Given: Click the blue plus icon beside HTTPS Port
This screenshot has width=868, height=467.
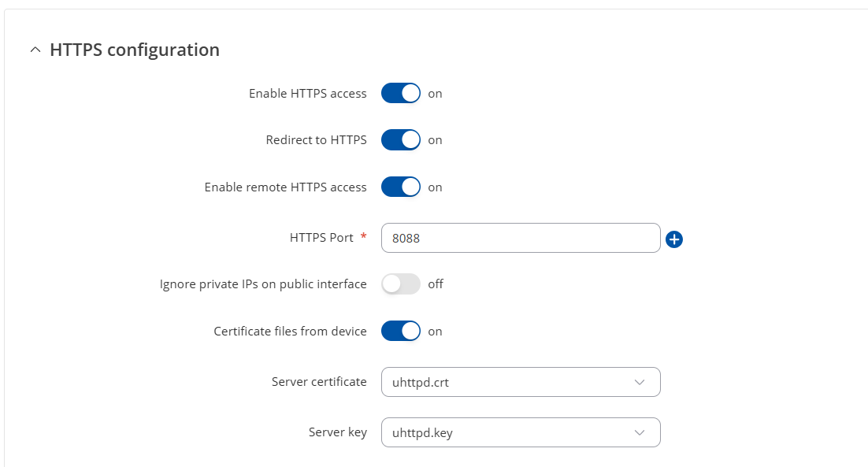Looking at the screenshot, I should pyautogui.click(x=673, y=239).
